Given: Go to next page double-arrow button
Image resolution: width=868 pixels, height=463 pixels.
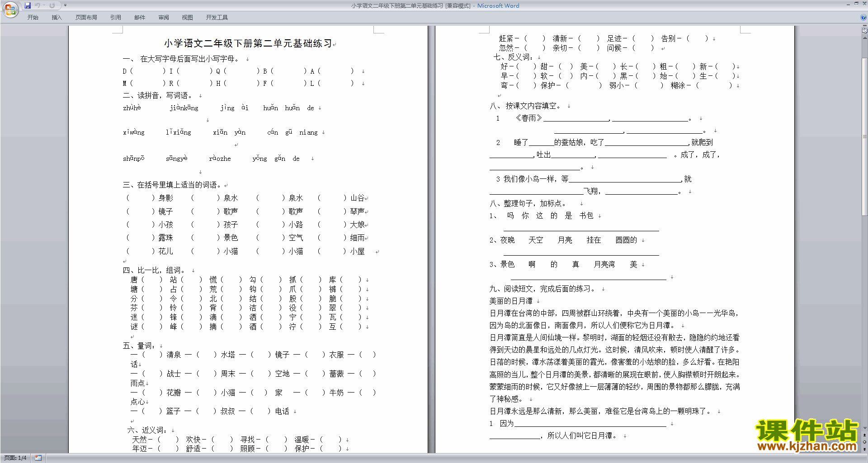Looking at the screenshot, I should click(x=865, y=449).
